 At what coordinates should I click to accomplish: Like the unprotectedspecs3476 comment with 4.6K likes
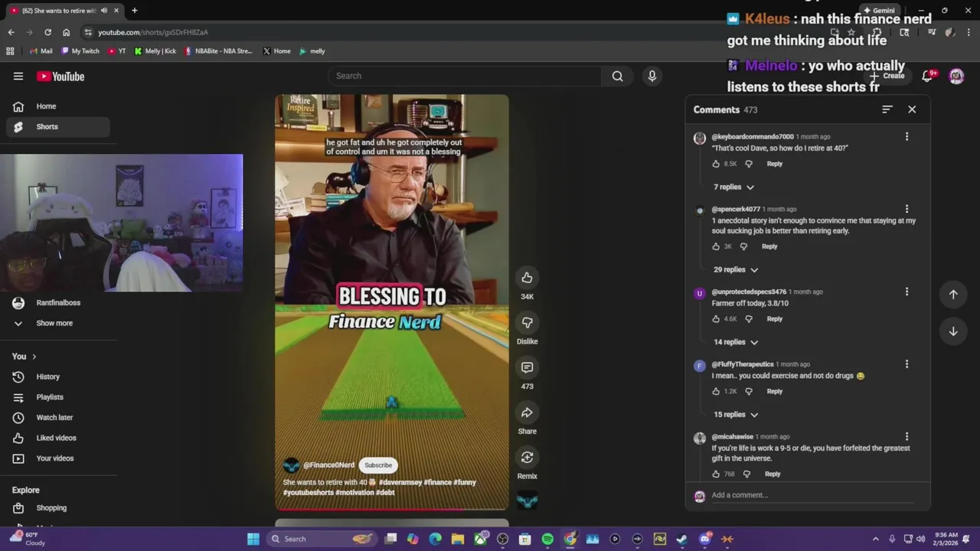click(716, 319)
